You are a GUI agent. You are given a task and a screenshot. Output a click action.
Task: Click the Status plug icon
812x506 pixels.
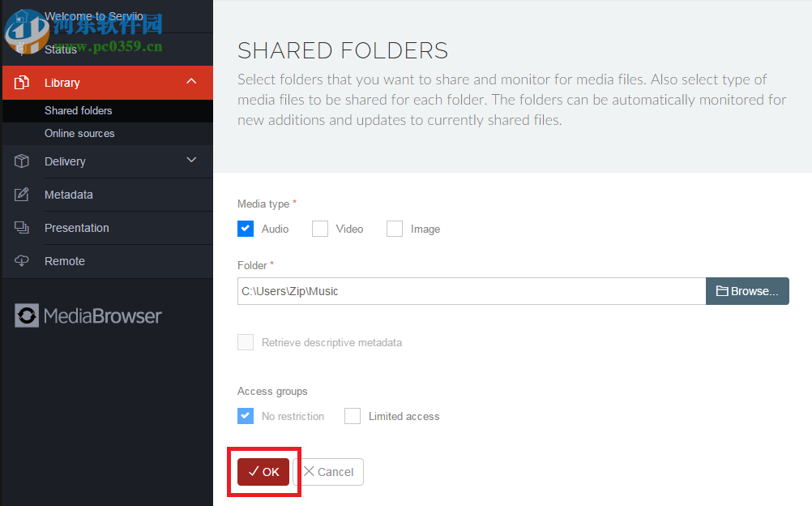click(x=21, y=49)
